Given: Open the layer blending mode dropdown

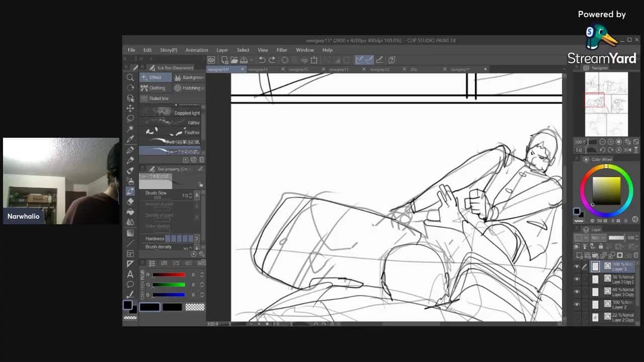Looking at the screenshot, I should pyautogui.click(x=597, y=238).
